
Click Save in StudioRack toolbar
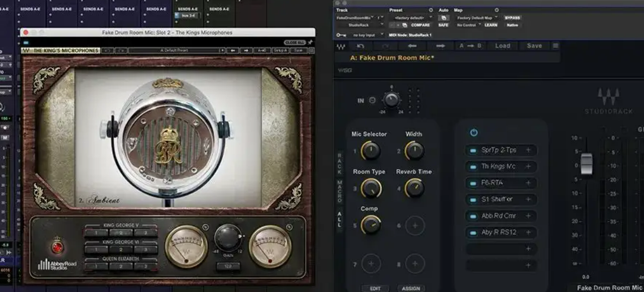click(535, 46)
